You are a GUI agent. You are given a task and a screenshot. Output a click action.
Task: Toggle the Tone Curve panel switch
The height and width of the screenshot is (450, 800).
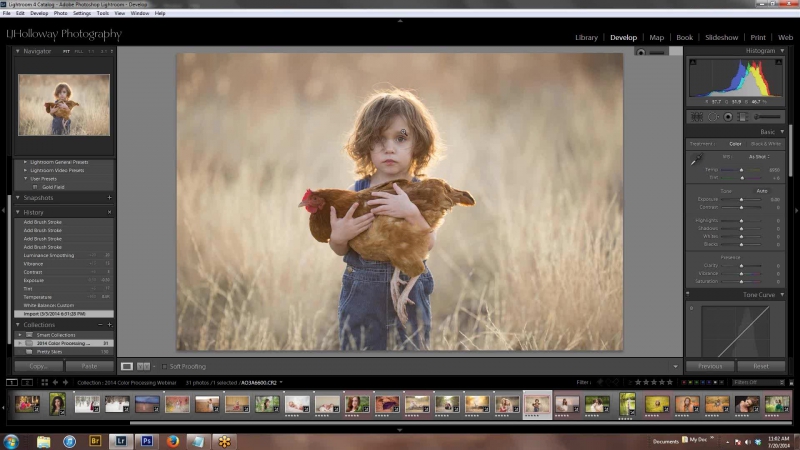(x=688, y=294)
